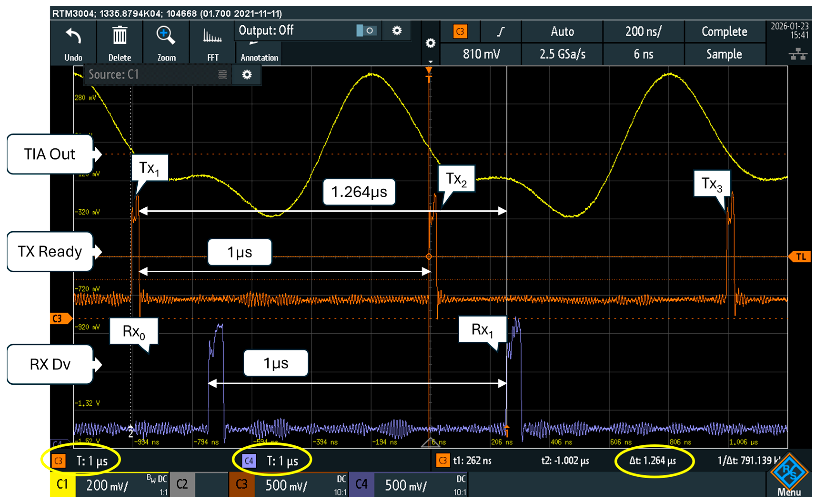Select the C1 channel tab
The image size is (817, 504).
(62, 484)
